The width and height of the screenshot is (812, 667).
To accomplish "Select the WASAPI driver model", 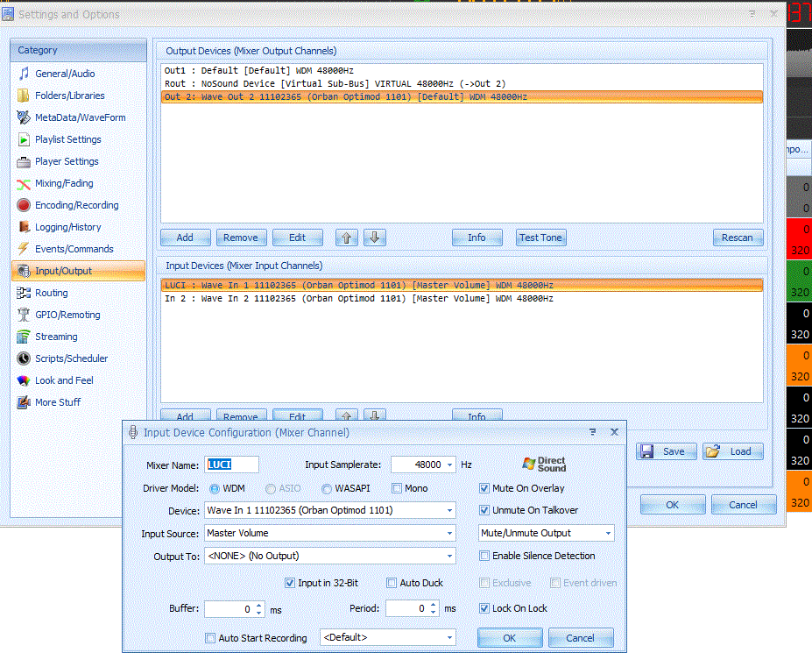I will pos(328,488).
